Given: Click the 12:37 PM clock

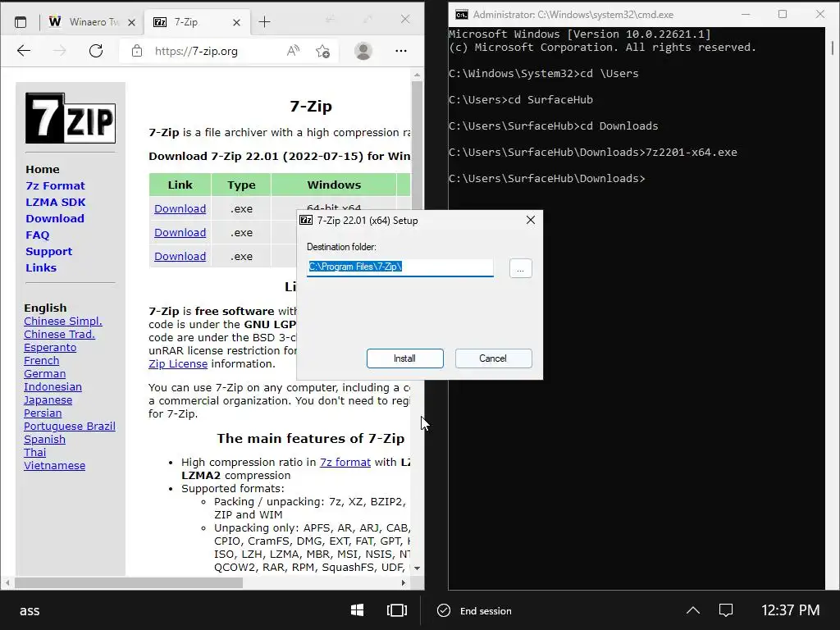Looking at the screenshot, I should [790, 610].
